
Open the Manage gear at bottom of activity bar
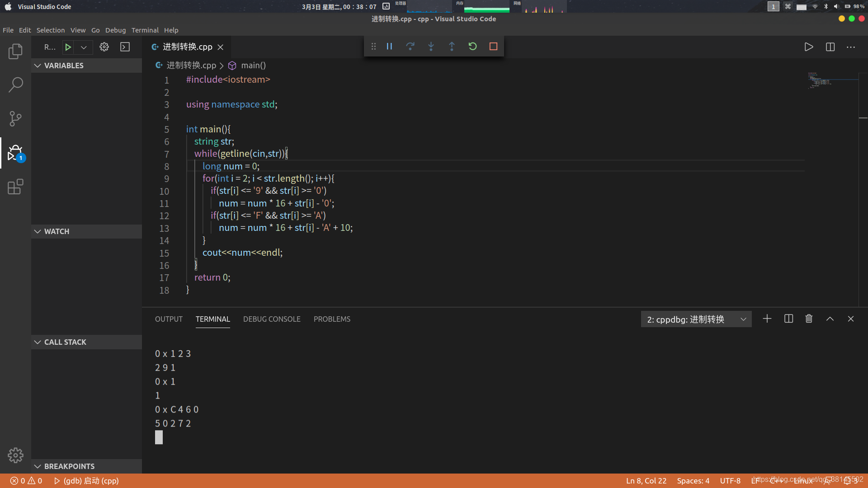[x=15, y=455]
